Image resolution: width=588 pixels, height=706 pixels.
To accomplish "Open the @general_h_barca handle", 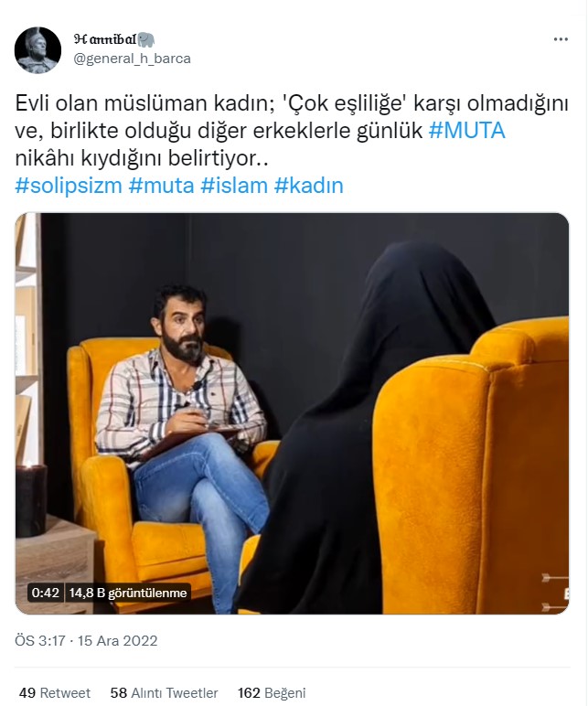I will point(132,59).
